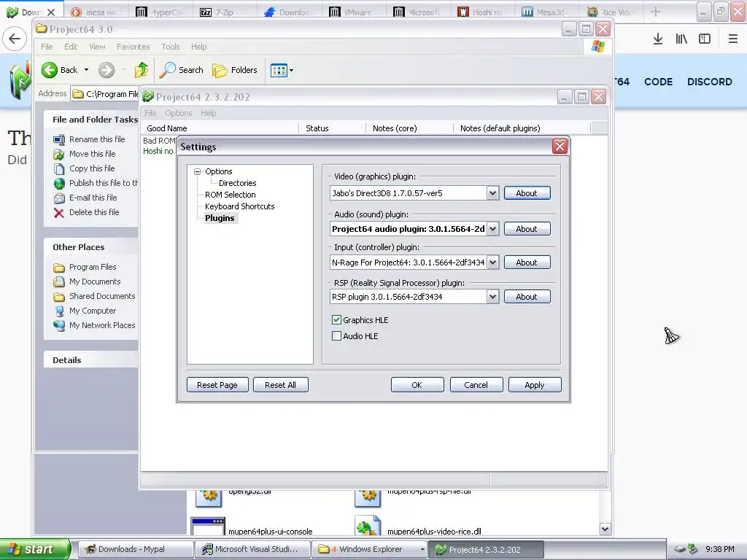
Task: Open My Documents icon in Other Places
Action: [x=59, y=282]
